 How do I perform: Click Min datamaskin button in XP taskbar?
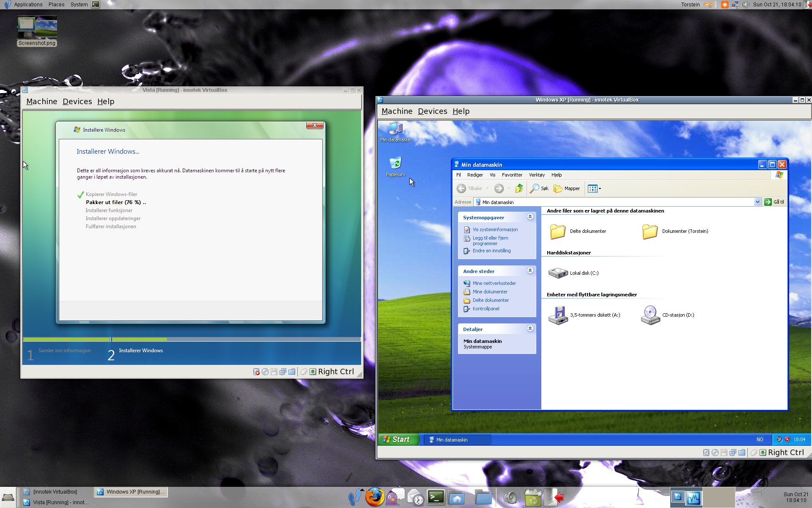click(458, 440)
